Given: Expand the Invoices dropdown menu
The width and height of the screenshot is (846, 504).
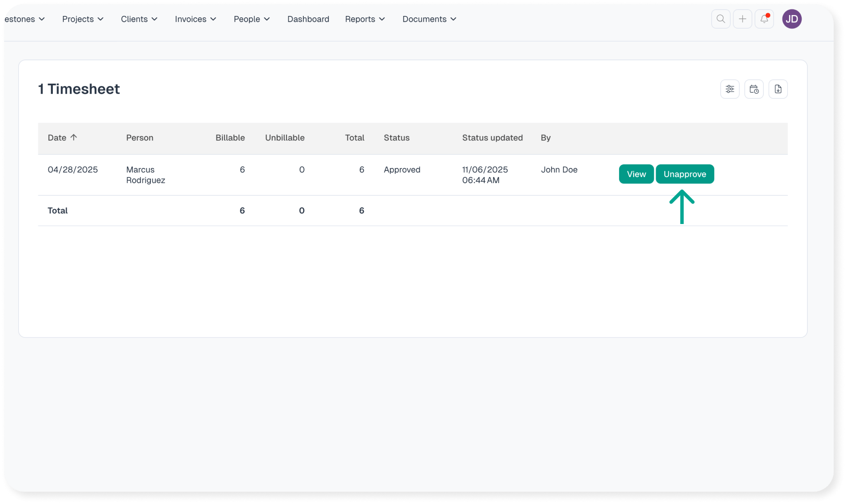Looking at the screenshot, I should 195,19.
